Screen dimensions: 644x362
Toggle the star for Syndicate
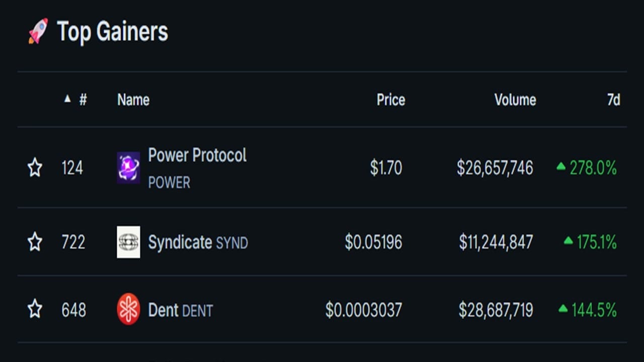tap(35, 242)
